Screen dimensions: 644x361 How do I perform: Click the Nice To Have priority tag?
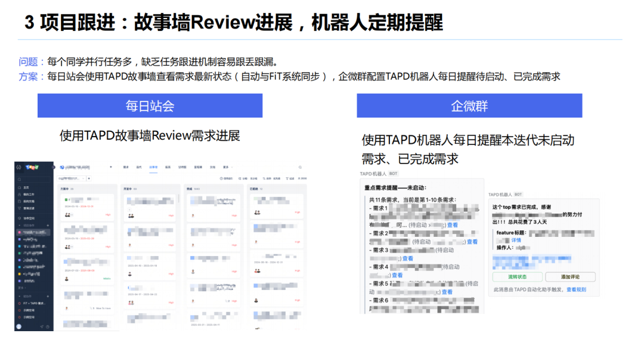point(103,308)
